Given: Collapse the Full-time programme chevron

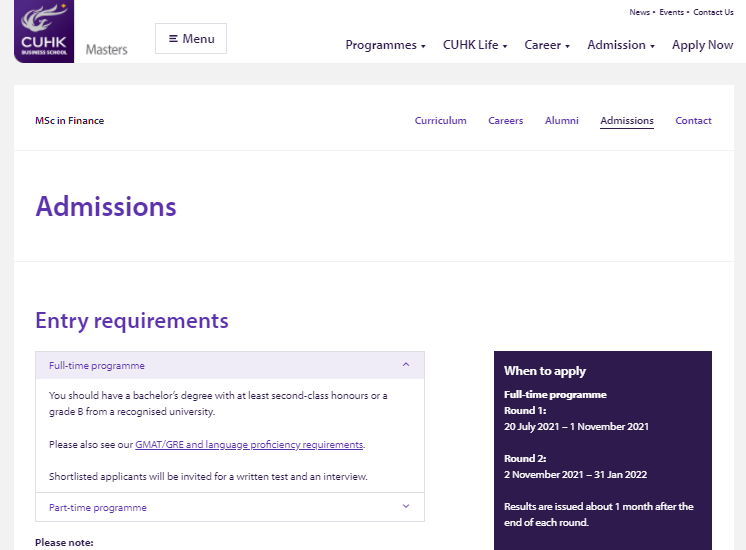Looking at the screenshot, I should click(x=406, y=365).
